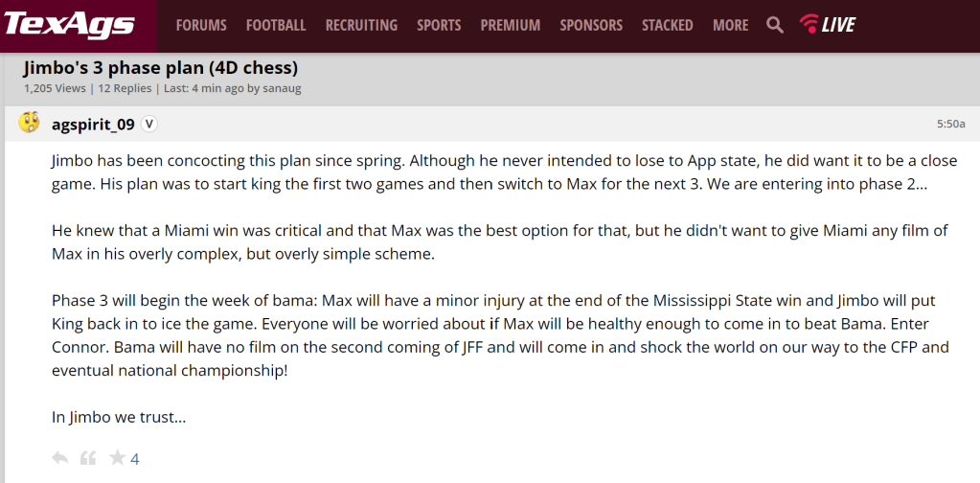This screenshot has height=483, width=980.
Task: Open the agspirit_09 user profile link
Action: tap(92, 124)
